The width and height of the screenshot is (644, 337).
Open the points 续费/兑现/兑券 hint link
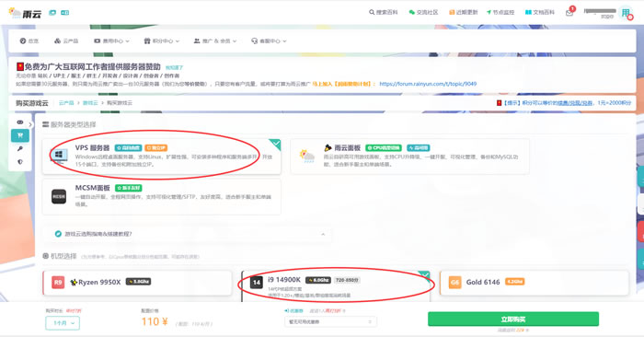(x=575, y=103)
